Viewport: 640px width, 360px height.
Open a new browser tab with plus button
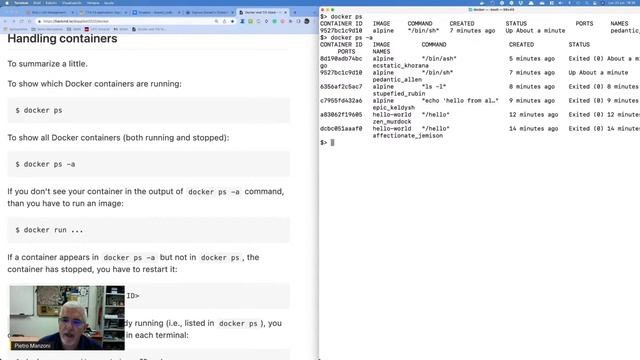tap(295, 12)
